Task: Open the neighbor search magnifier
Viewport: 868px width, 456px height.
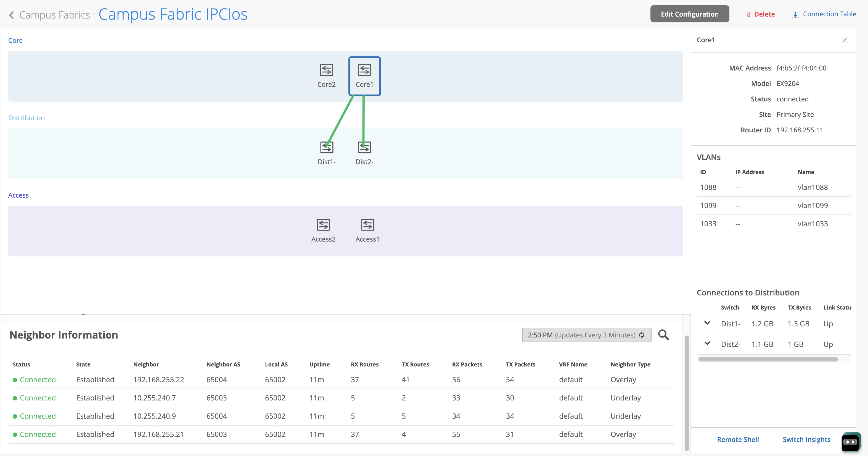Action: coord(663,335)
